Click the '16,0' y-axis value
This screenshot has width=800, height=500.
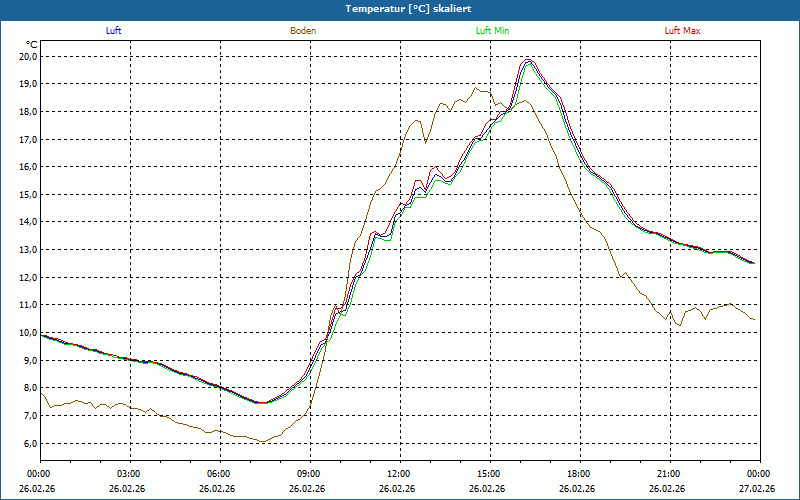point(28,166)
